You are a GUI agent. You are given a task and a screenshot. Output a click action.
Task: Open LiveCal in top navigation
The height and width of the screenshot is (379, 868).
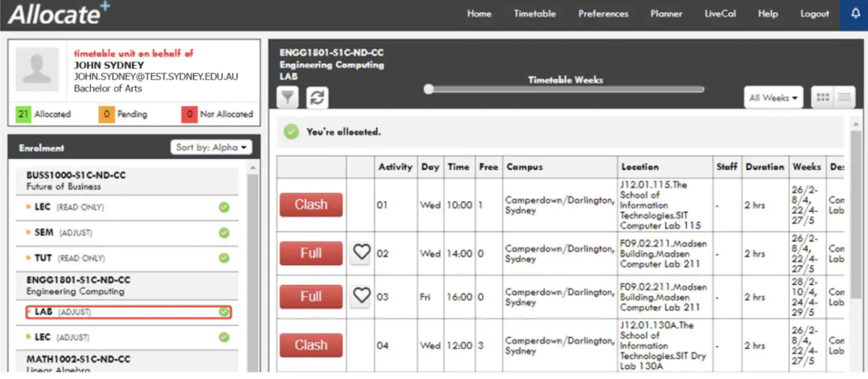pyautogui.click(x=720, y=14)
